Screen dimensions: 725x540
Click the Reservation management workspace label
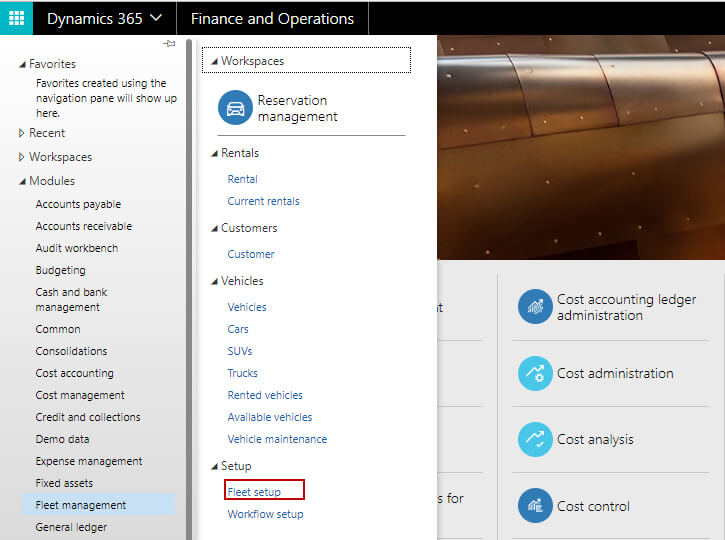pos(297,108)
